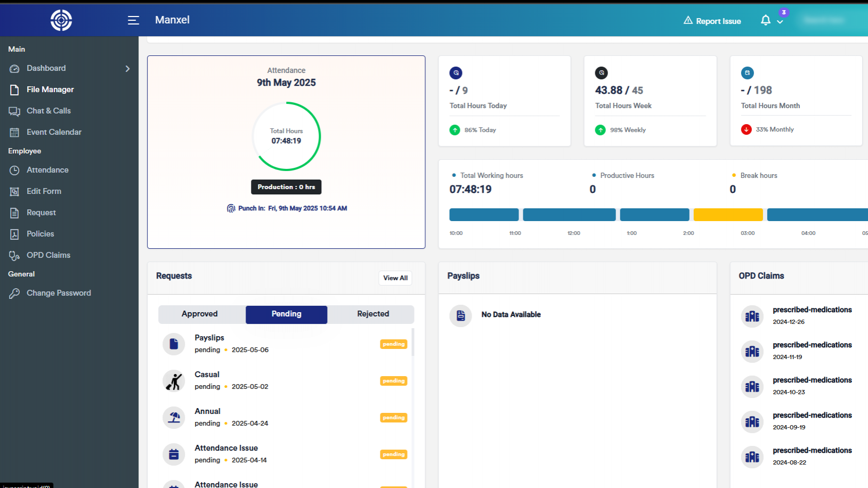This screenshot has height=488, width=868.
Task: Open File Manager from sidebar
Action: click(50, 90)
